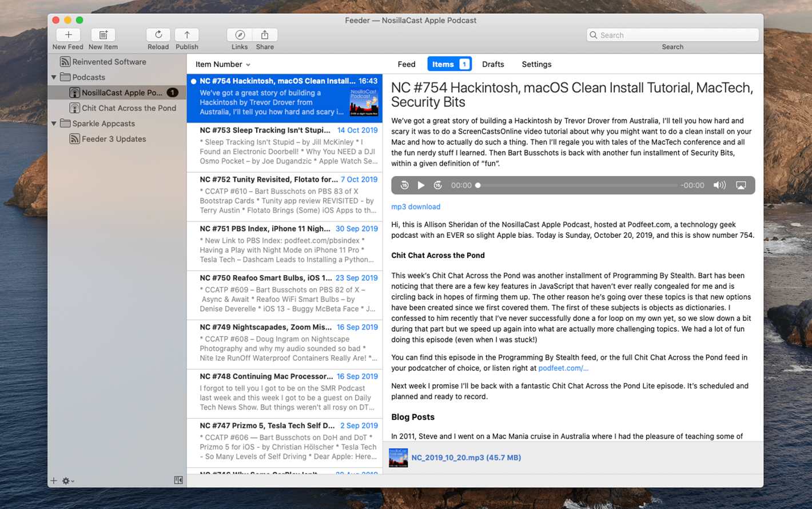Collapse the Sparkle Appcasts folder triangle
This screenshot has height=509, width=812.
pos(54,124)
